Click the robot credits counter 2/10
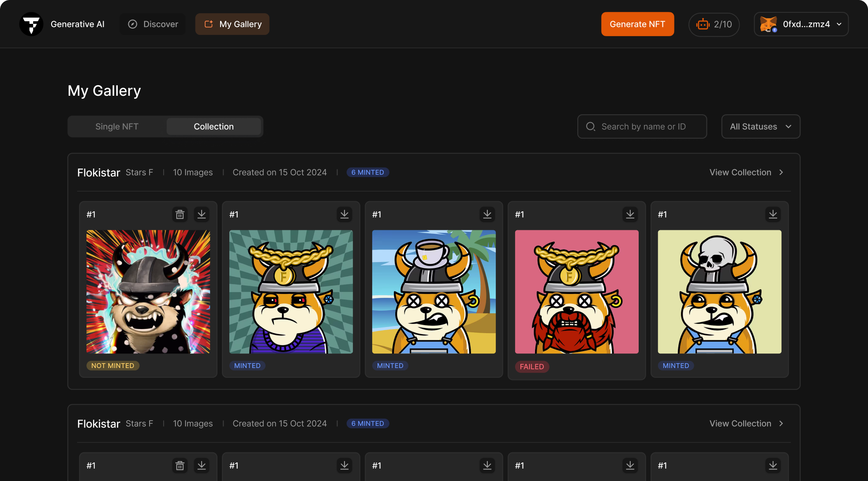 (714, 24)
